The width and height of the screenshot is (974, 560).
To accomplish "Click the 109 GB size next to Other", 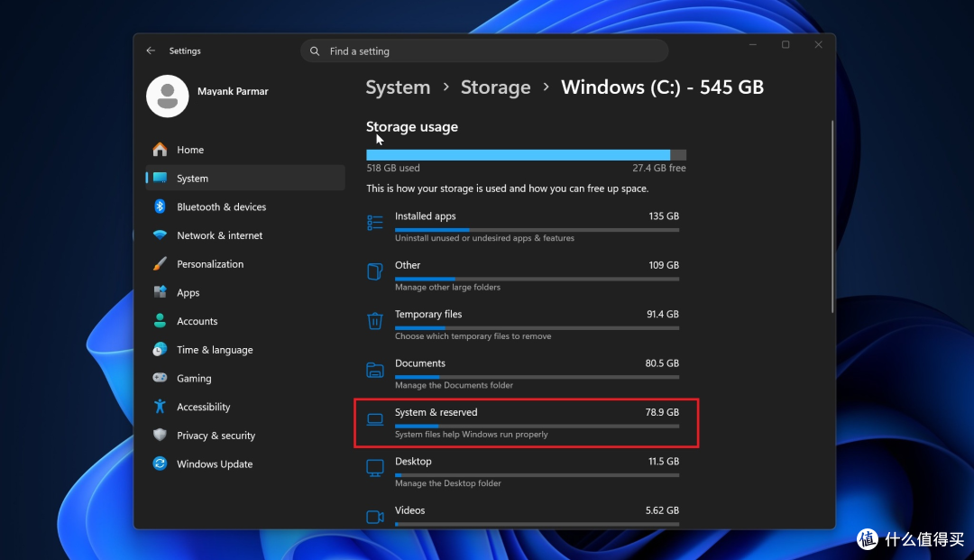I will (x=664, y=265).
